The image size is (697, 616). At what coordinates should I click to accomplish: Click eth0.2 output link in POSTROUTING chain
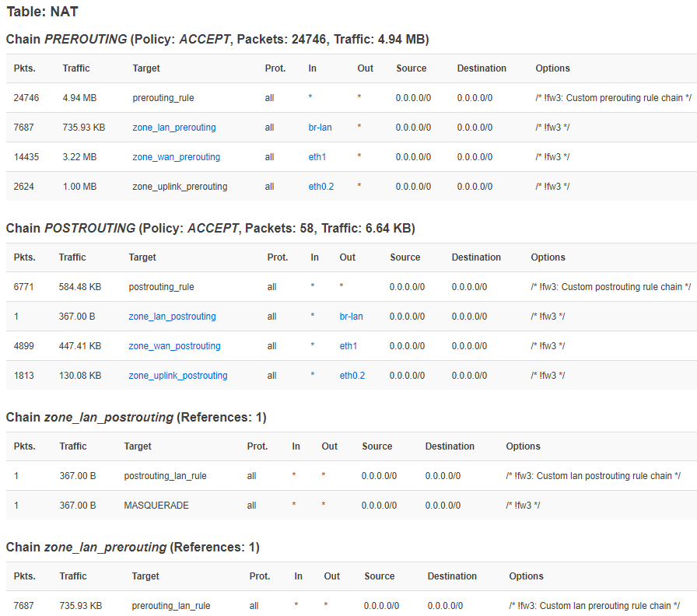(352, 376)
